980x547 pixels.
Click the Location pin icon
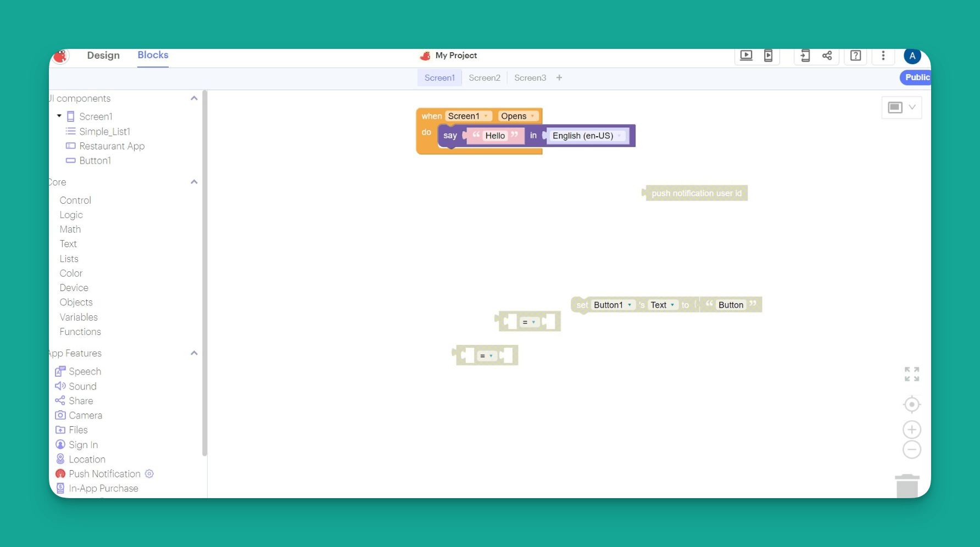click(60, 459)
